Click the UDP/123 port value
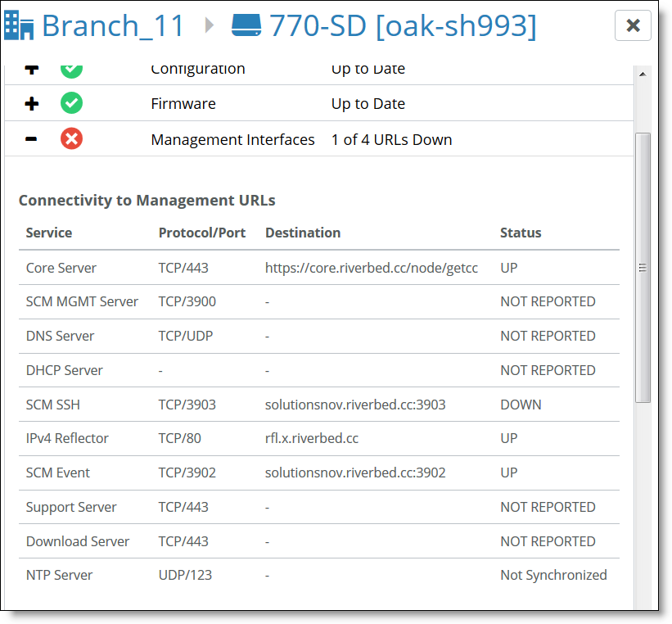Image resolution: width=672 pixels, height=624 pixels. pos(185,576)
